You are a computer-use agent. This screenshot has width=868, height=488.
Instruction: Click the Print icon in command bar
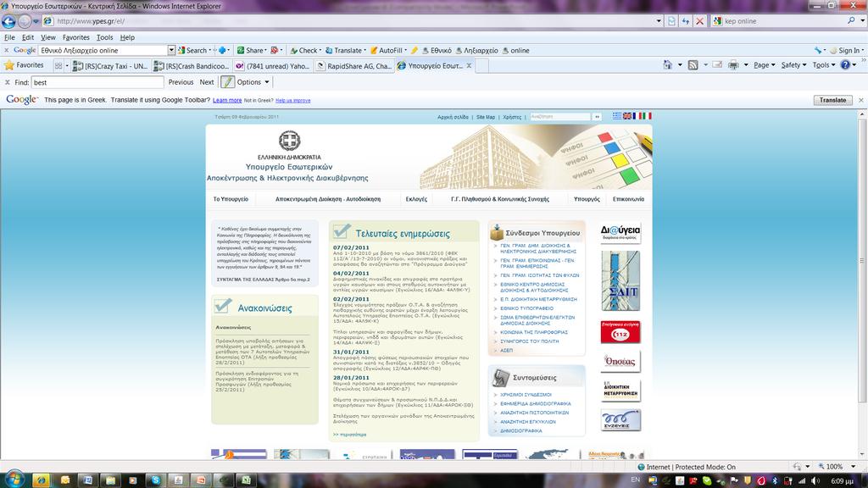(x=733, y=65)
